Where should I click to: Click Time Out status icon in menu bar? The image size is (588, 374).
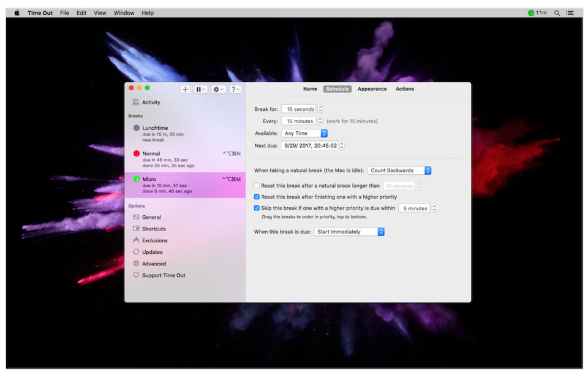click(537, 13)
